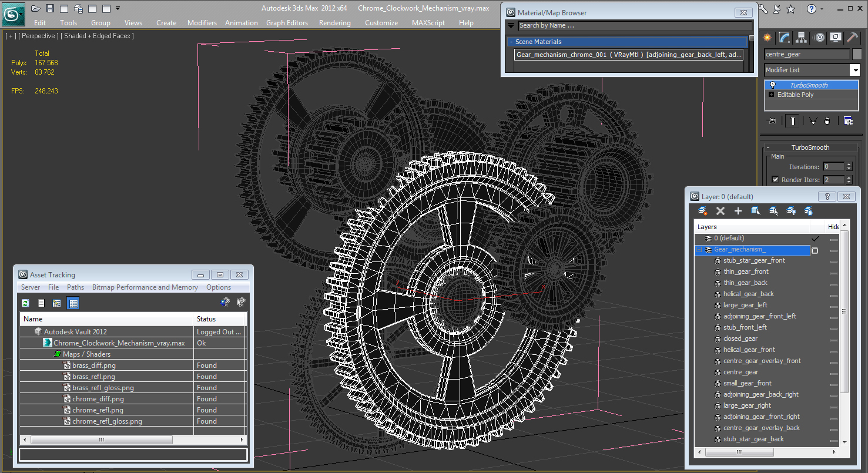This screenshot has width=868, height=473.
Task: Open Asset Tracking Paths menu
Action: tap(75, 287)
